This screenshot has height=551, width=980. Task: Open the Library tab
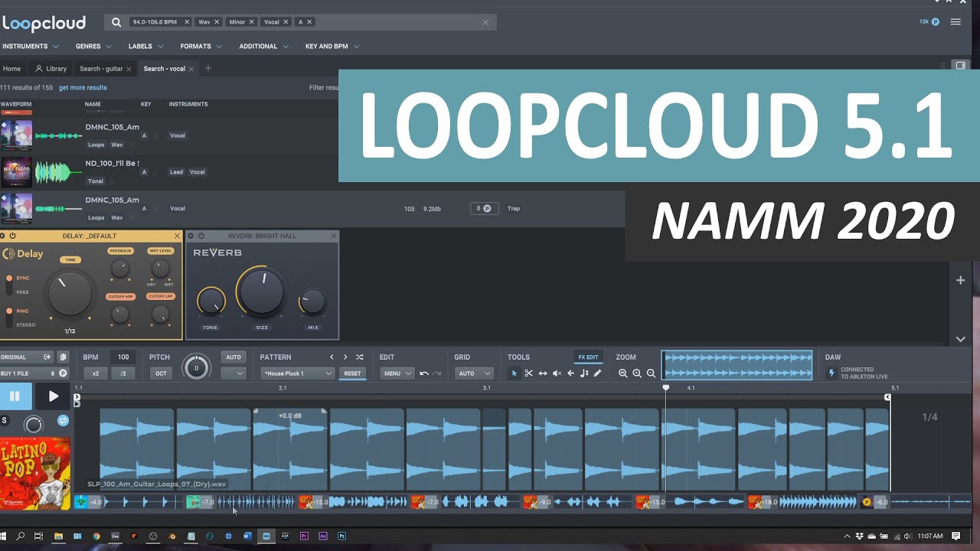tap(51, 69)
